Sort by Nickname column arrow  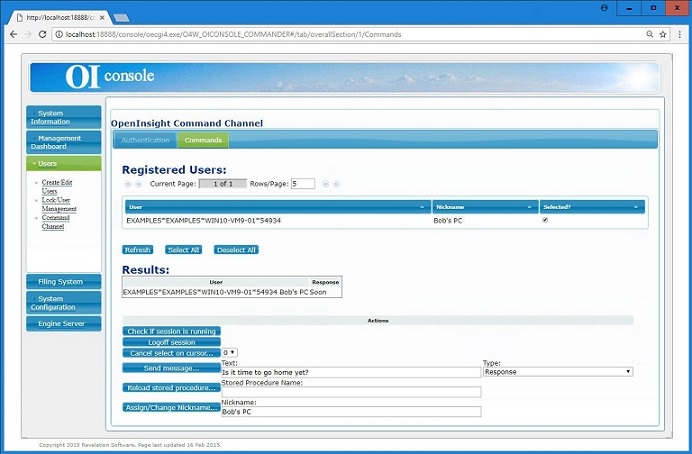click(529, 207)
